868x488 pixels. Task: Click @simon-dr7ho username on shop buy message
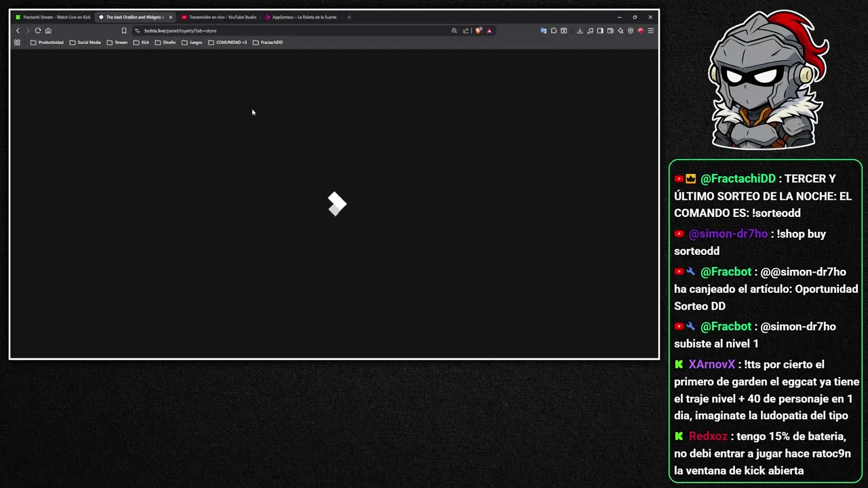pos(728,234)
